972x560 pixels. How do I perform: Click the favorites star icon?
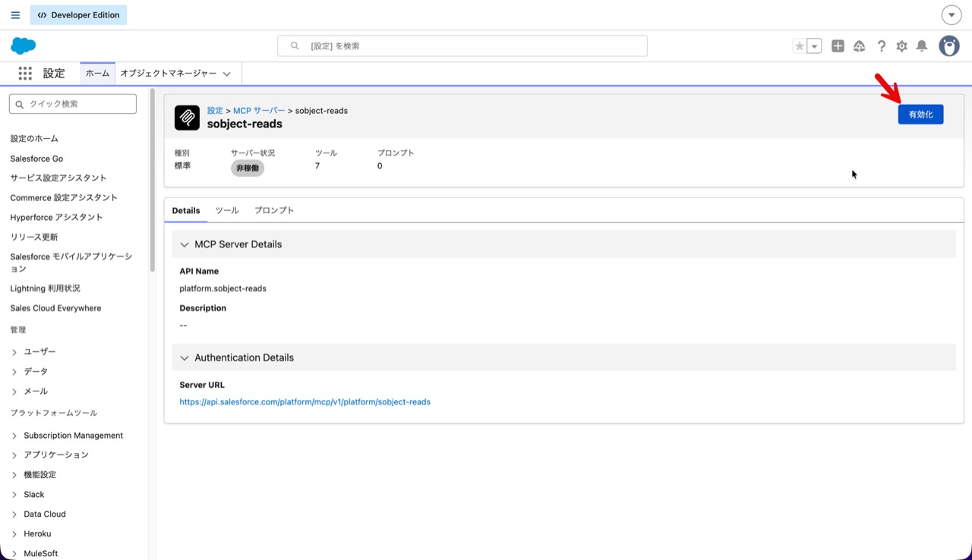point(800,46)
